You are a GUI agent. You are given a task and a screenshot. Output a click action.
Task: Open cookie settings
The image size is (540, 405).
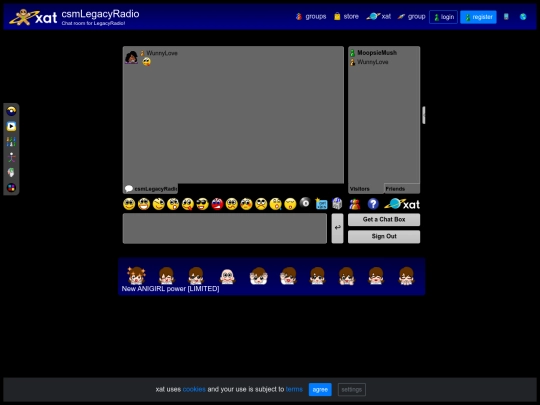[352, 390]
